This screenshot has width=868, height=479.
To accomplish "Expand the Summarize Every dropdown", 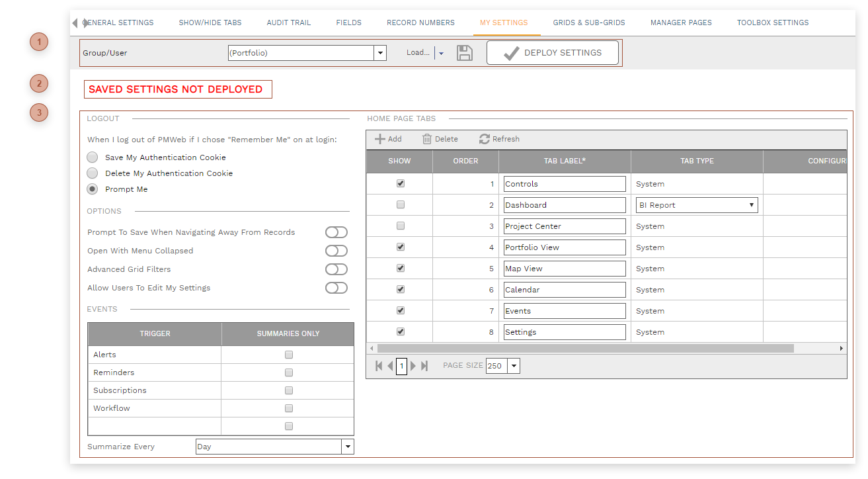I will click(348, 447).
